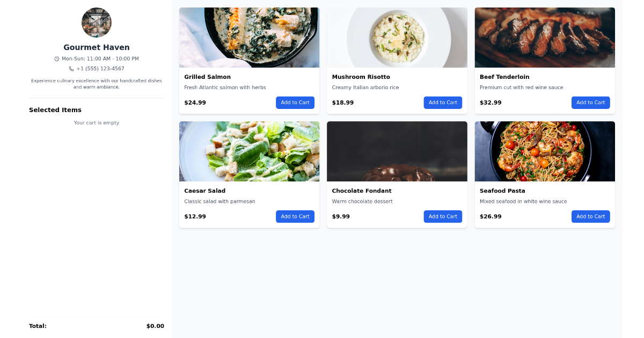The height and width of the screenshot is (338, 644).
Task: Add Beef Tenderloin to the cart
Action: 590,102
